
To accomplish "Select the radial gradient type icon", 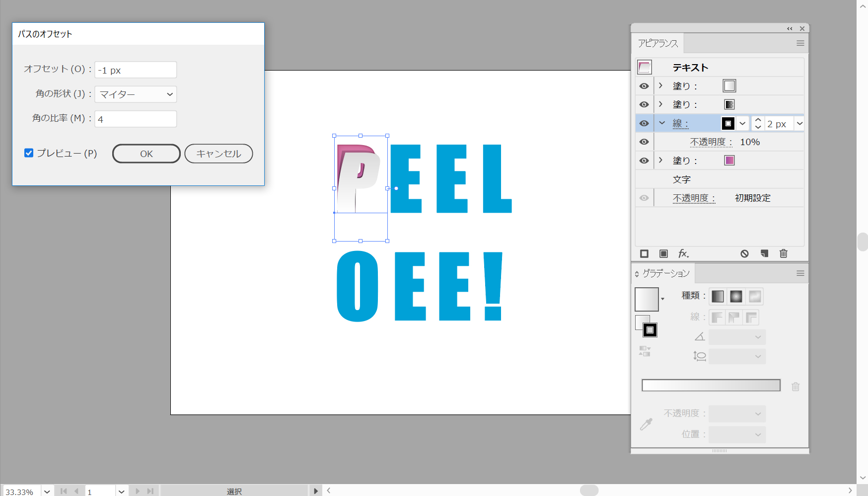I will [x=736, y=297].
